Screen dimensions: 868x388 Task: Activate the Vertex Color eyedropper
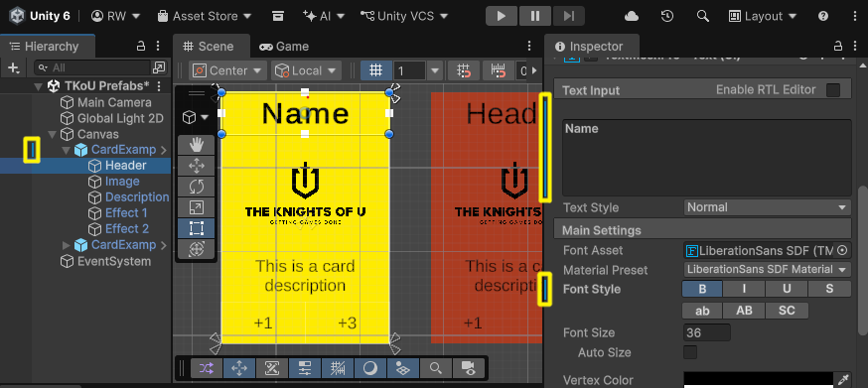843,379
